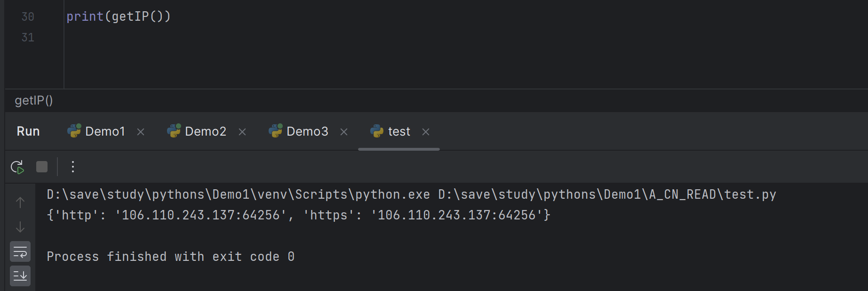The width and height of the screenshot is (868, 291).
Task: Close the Demo2 run tab
Action: 242,132
